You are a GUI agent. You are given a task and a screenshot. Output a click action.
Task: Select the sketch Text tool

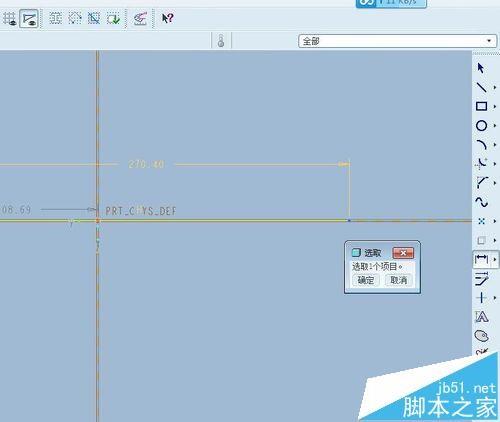click(481, 317)
